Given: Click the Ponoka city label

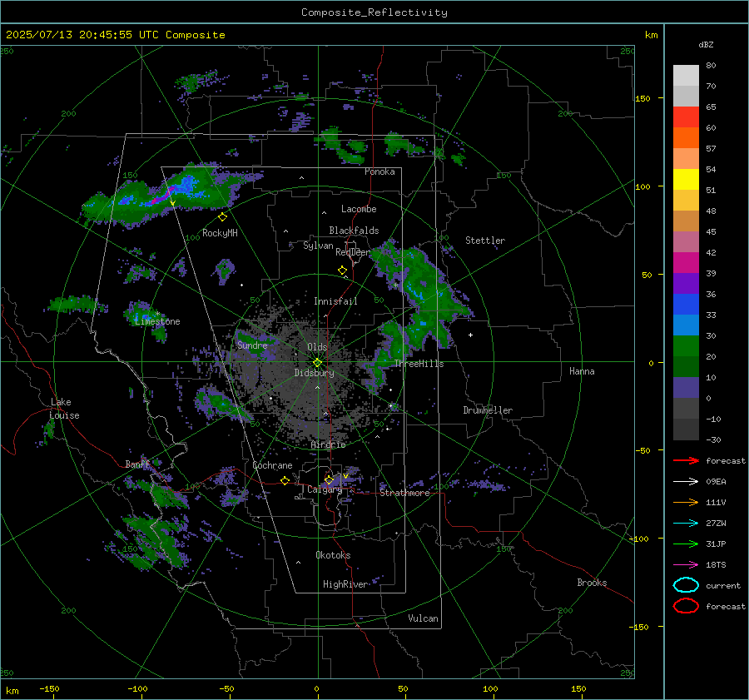Looking at the screenshot, I should 379,171.
